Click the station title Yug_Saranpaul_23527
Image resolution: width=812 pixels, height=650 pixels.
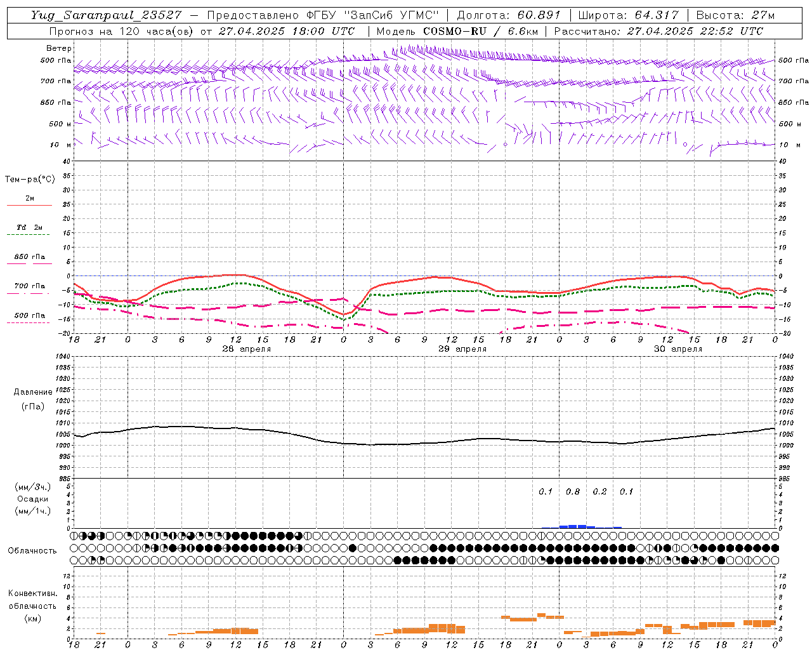(108, 16)
